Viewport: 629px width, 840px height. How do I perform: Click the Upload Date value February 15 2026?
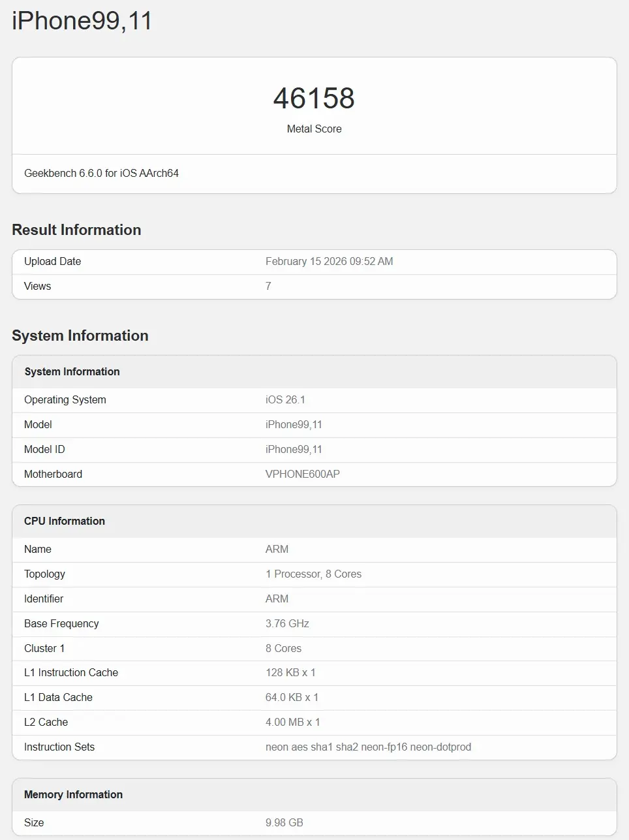click(x=329, y=262)
